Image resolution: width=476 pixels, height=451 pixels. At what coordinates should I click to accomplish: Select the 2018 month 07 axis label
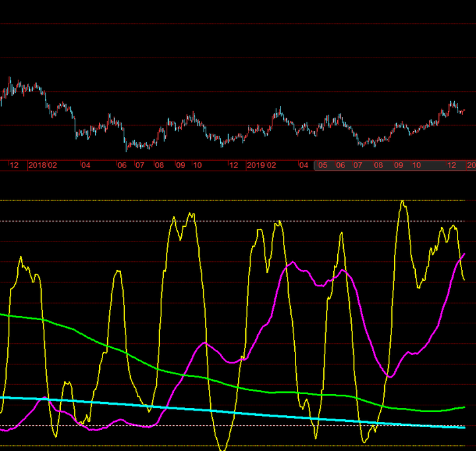139,165
